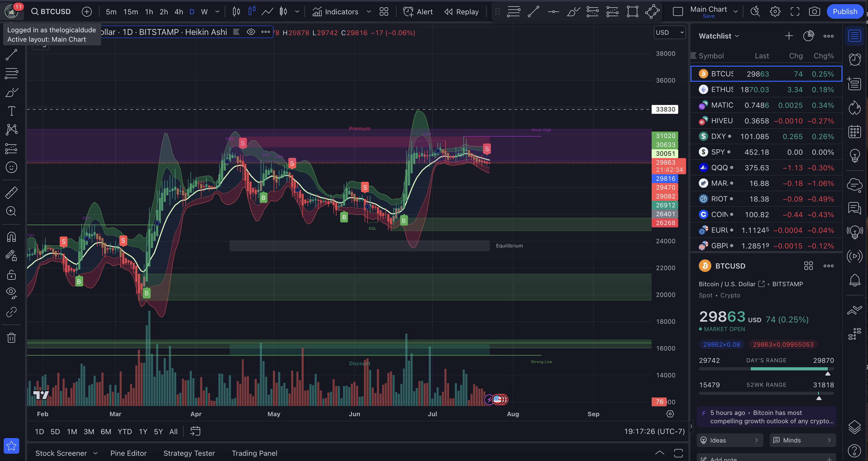Select the 1h timeframe

click(149, 12)
